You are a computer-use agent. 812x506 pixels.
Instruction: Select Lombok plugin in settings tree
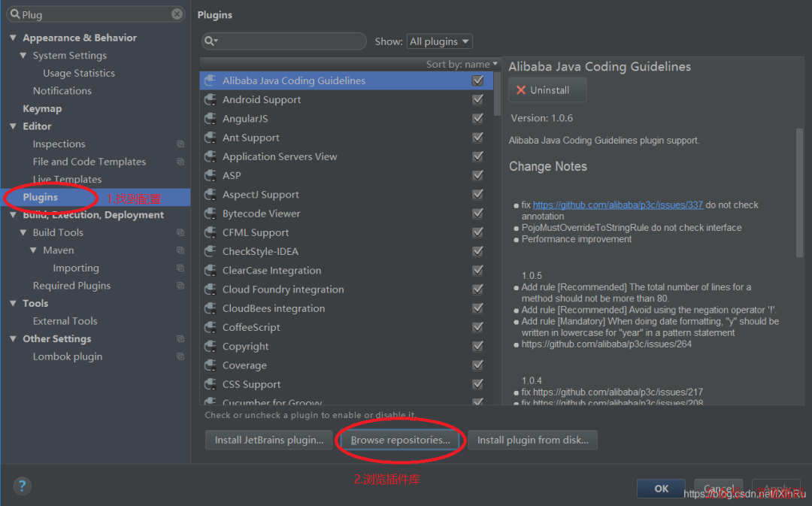coord(68,356)
